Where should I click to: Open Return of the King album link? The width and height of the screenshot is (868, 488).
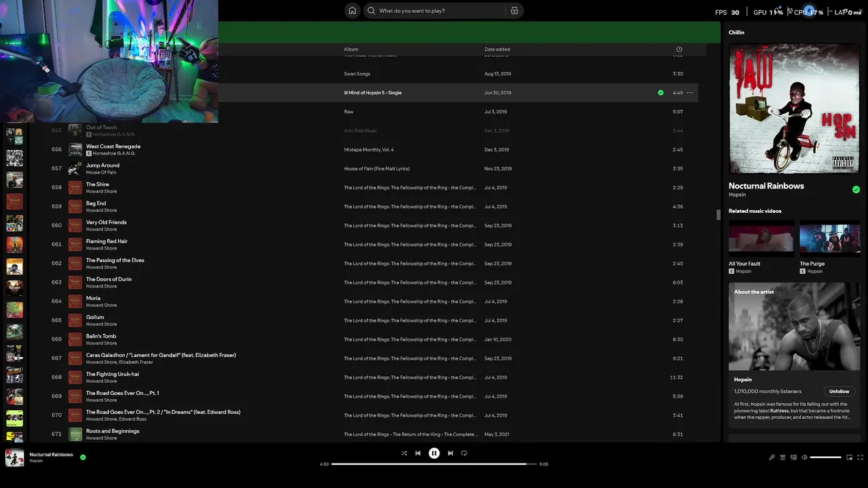410,434
